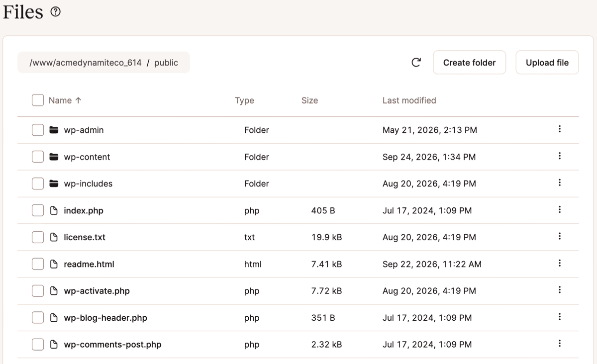
Task: Click the index.php file name
Action: pos(84,210)
